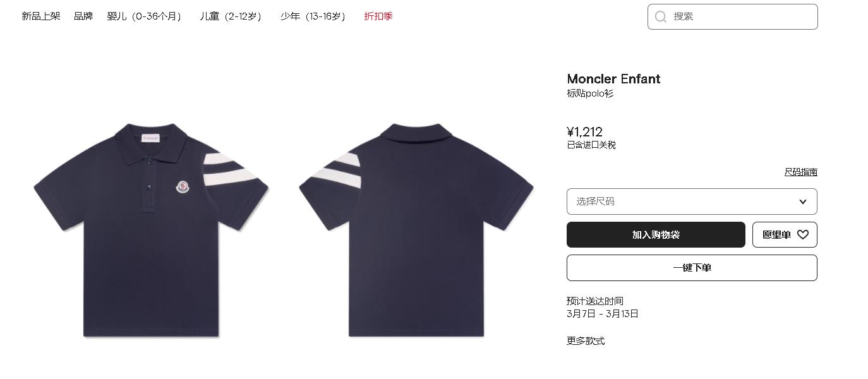Open the 品牌 brands menu
Screen dimensions: 868x379
[83, 16]
